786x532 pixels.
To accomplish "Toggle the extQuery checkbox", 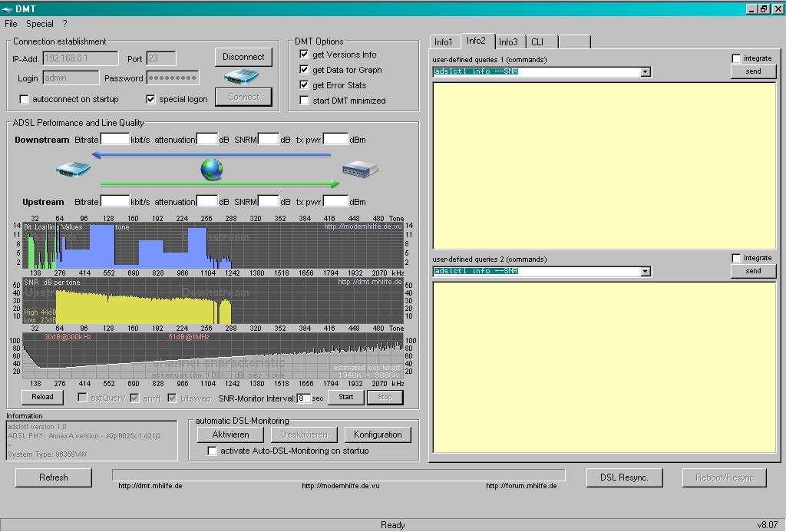I will coord(82,398).
